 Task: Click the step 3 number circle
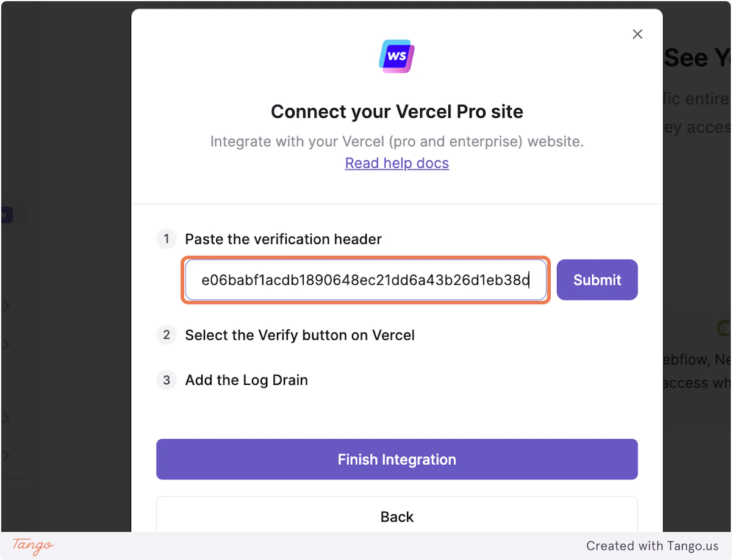[166, 379]
